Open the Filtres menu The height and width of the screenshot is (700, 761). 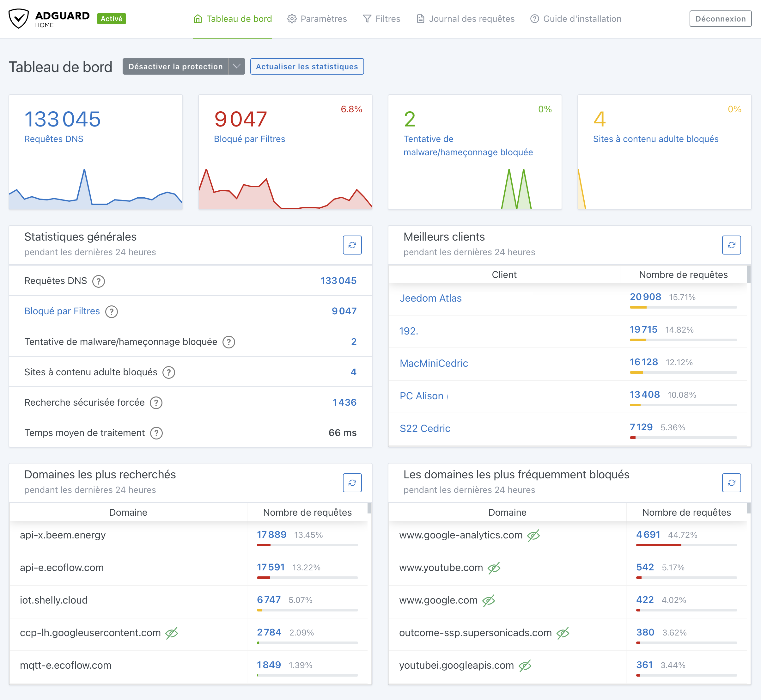tap(381, 19)
